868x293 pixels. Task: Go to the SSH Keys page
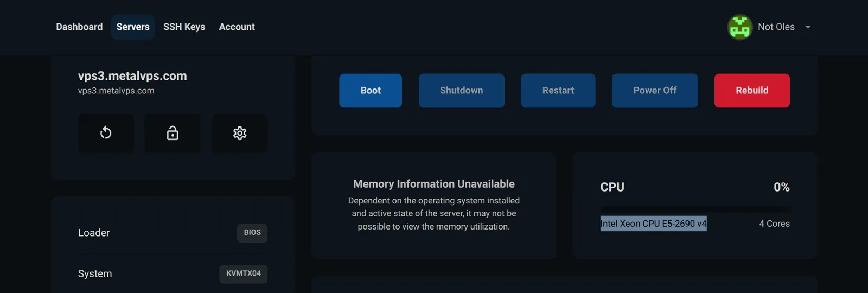click(x=184, y=27)
